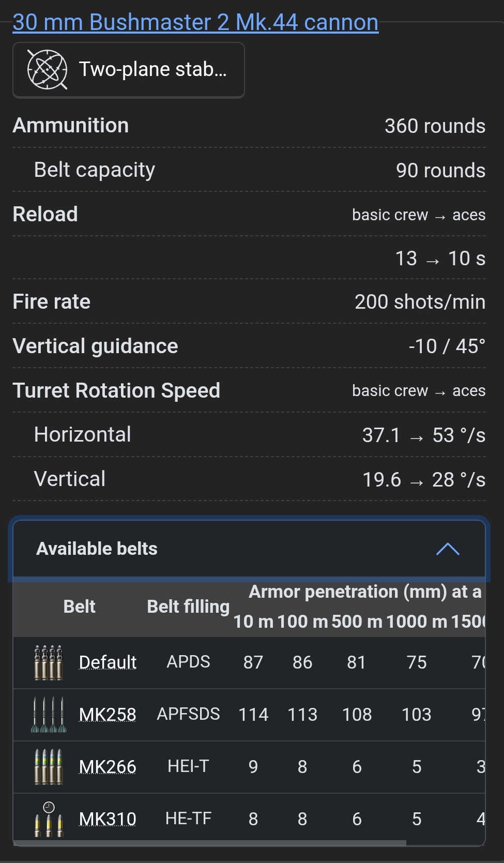Click the Belt column header
This screenshot has width=504, height=863.
coord(79,607)
